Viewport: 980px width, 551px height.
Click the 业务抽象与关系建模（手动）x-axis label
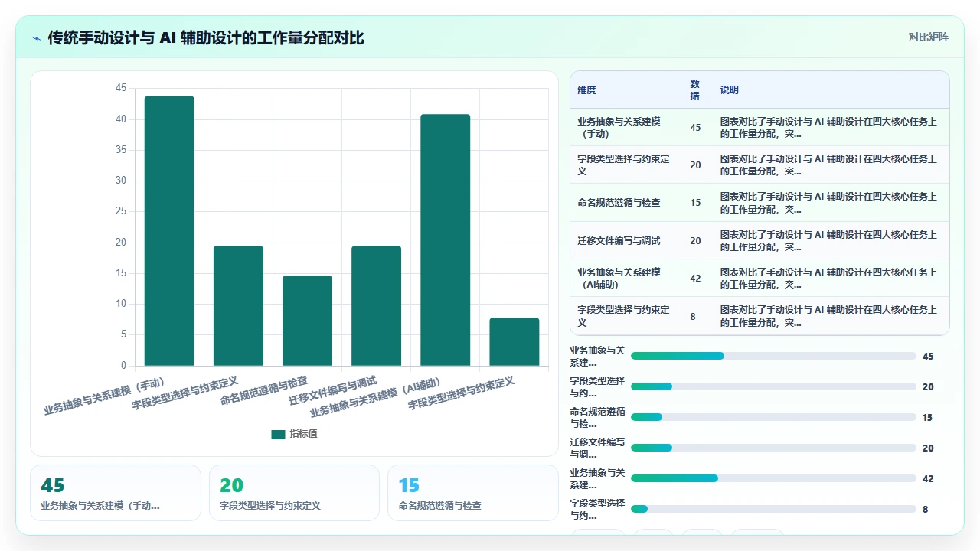(105, 395)
